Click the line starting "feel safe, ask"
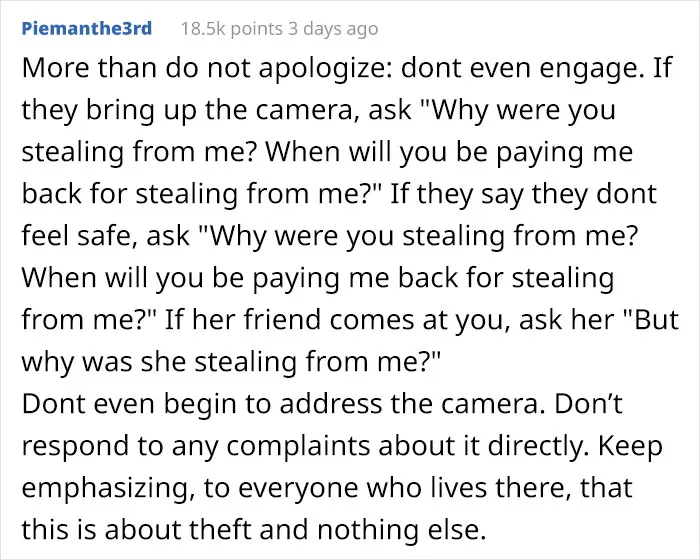Screen dimensions: 700x560 pyautogui.click(x=330, y=236)
